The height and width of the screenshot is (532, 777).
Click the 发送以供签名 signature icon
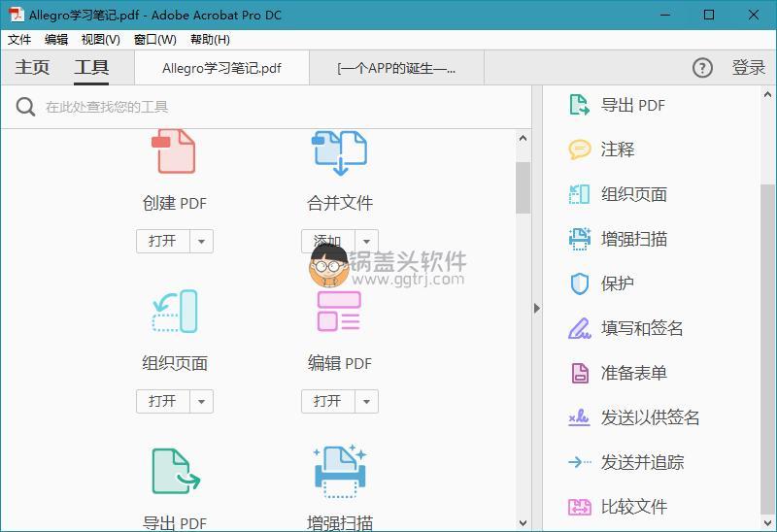coord(579,417)
